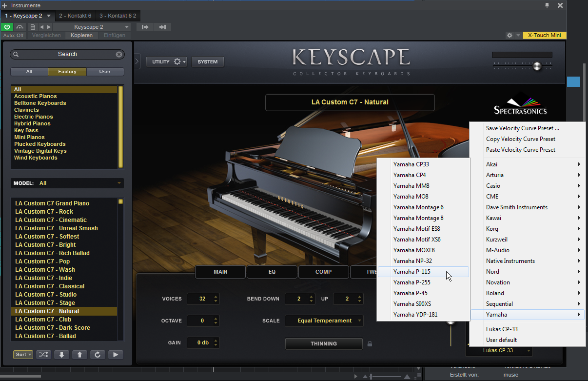Click the gear icon beside X-Touch Mini
The height and width of the screenshot is (381, 588).
coord(510,36)
